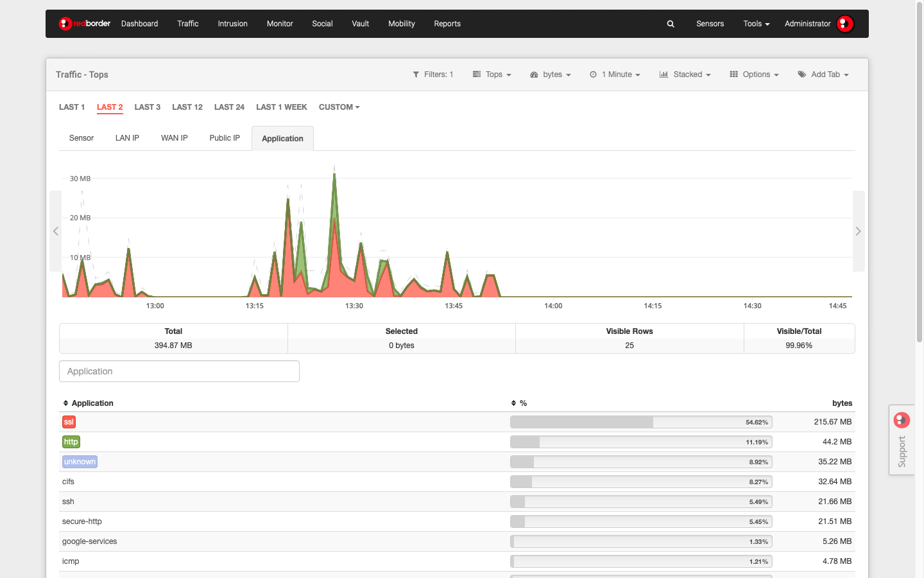Sort by Application column arrows
924x578 pixels.
65,403
